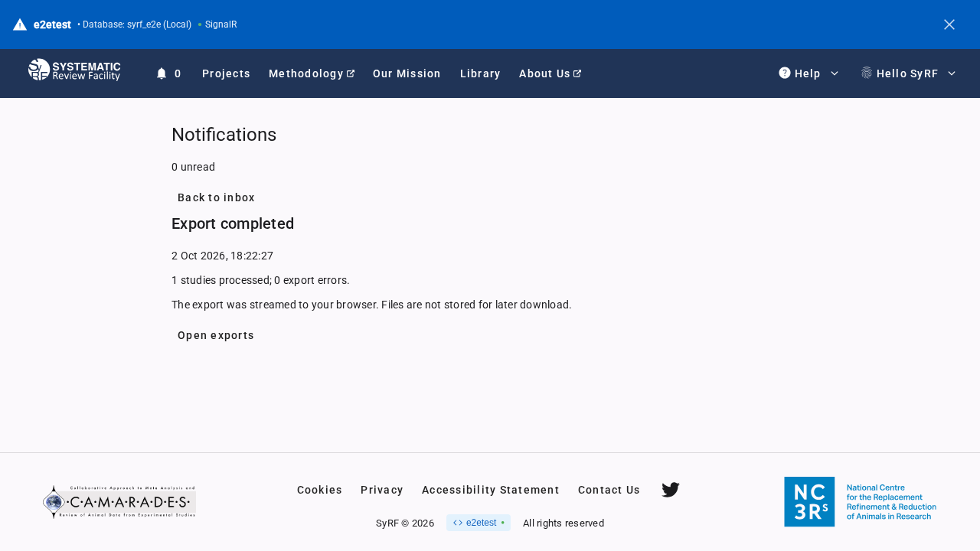Open Our Mission page
The height and width of the screenshot is (551, 980).
(x=407, y=73)
